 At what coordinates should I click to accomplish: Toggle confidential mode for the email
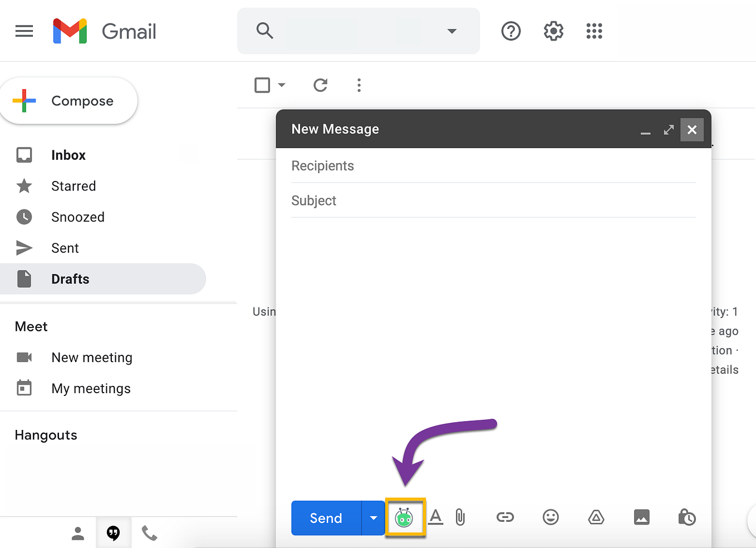(x=686, y=517)
